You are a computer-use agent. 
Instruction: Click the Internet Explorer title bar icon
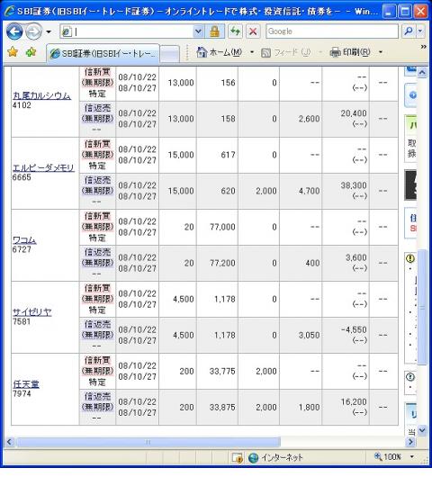point(10,11)
